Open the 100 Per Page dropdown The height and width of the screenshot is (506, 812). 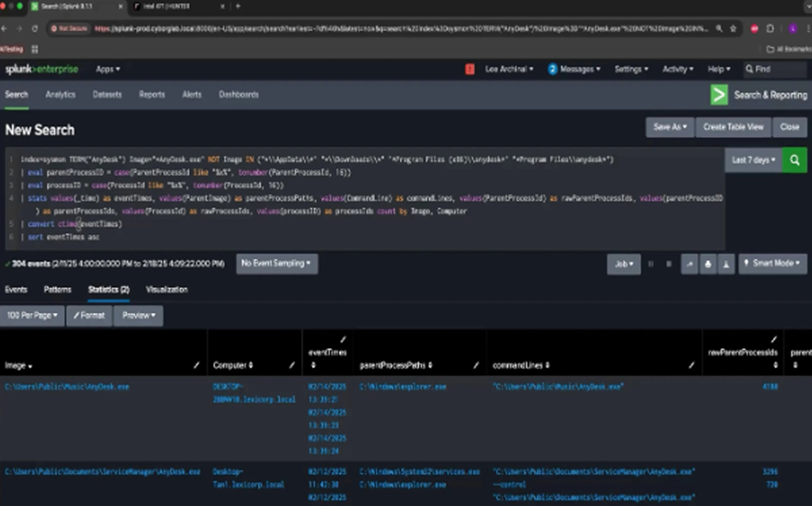(x=32, y=316)
